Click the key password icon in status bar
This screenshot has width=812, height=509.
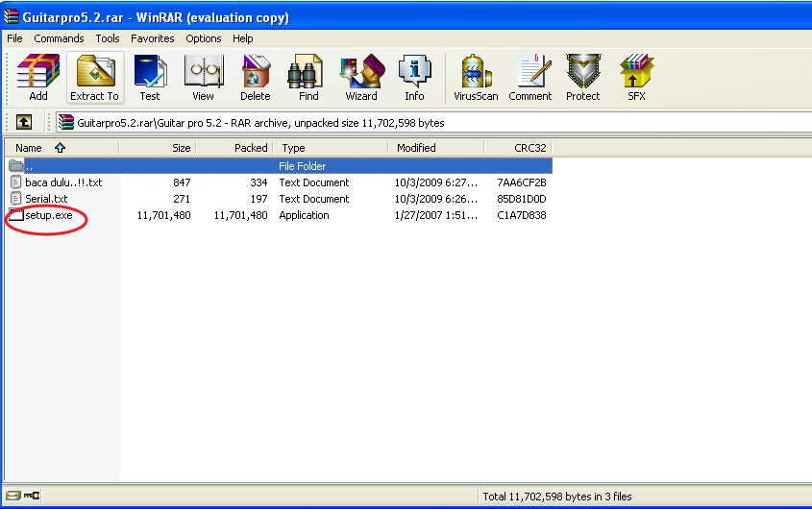[x=32, y=497]
